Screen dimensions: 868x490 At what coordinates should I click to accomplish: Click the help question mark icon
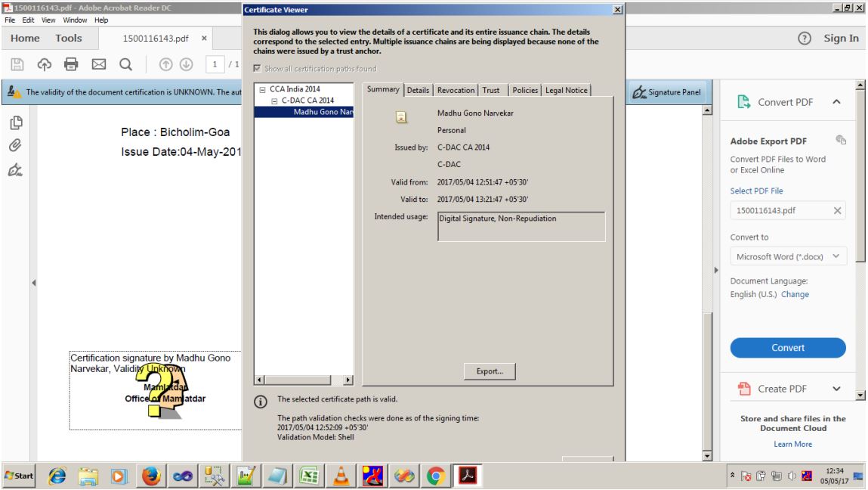[805, 39]
